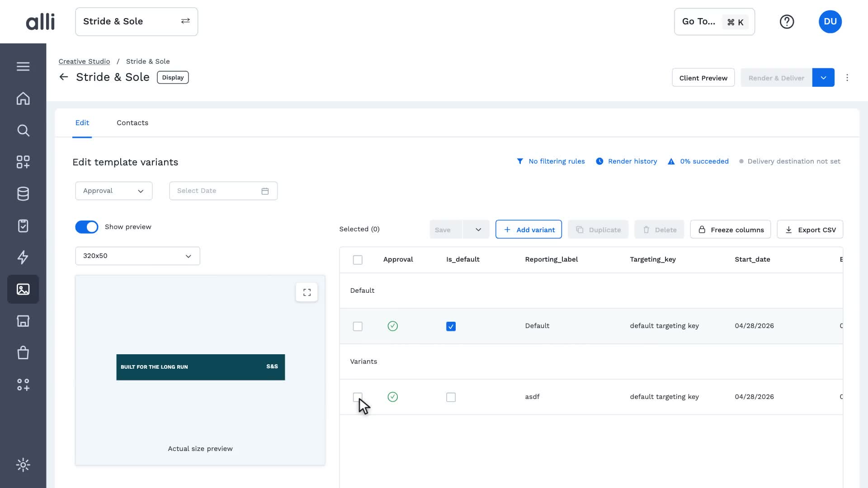Open the Search icon in the sidebar
The height and width of the screenshot is (488, 868).
pyautogui.click(x=23, y=131)
